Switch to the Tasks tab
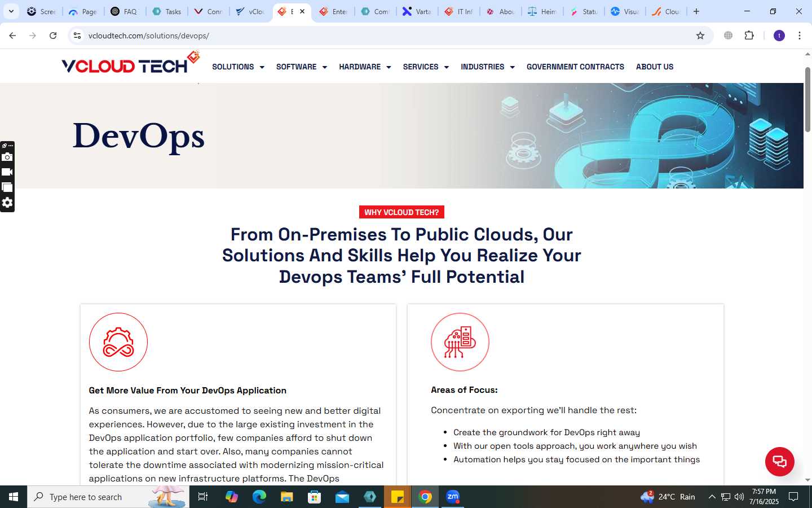This screenshot has height=508, width=812. click(166, 11)
